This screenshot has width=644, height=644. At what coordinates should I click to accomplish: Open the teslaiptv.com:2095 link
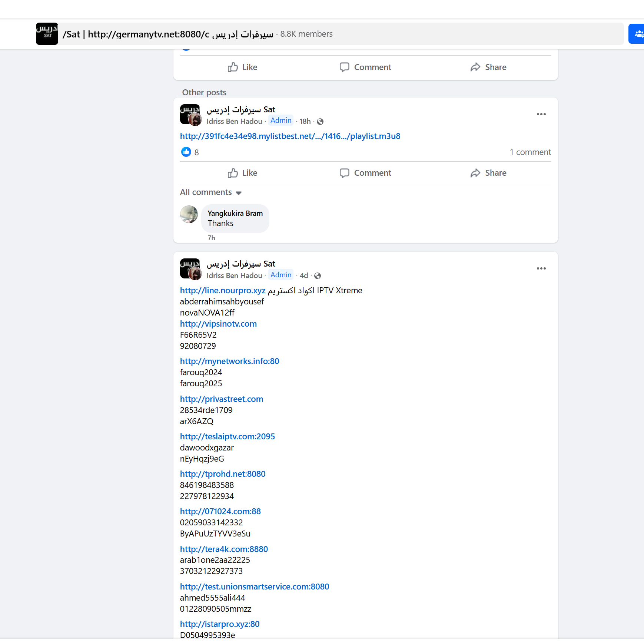point(228,436)
